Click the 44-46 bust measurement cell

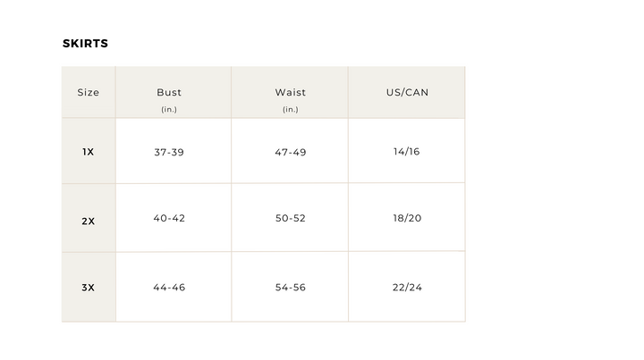(x=169, y=288)
